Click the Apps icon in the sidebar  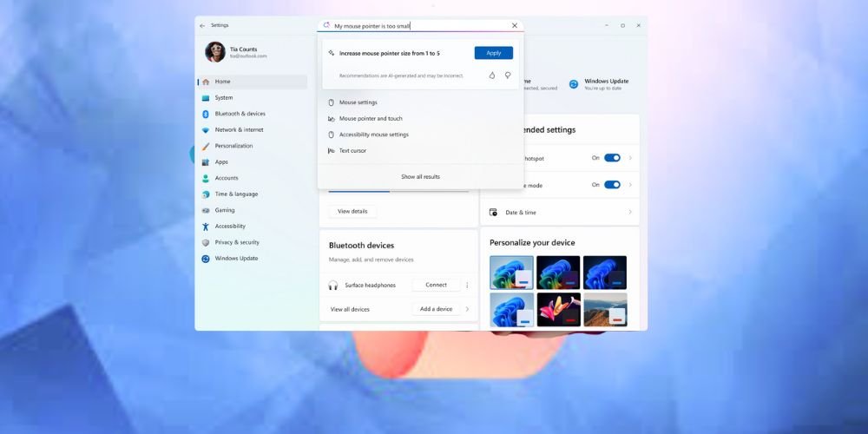[x=206, y=162]
